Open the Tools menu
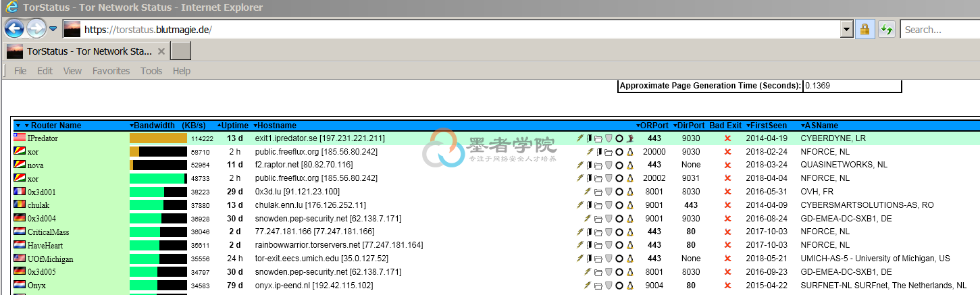The width and height of the screenshot is (980, 295). pos(151,71)
